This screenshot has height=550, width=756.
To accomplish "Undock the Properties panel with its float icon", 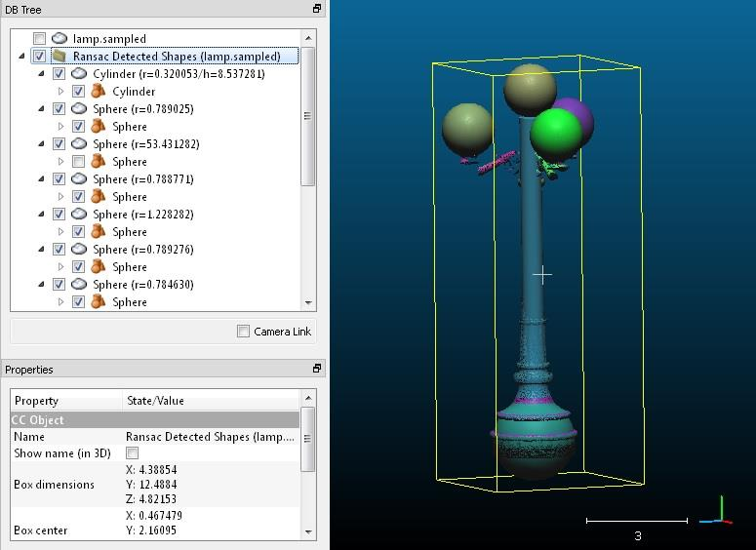I will [316, 370].
